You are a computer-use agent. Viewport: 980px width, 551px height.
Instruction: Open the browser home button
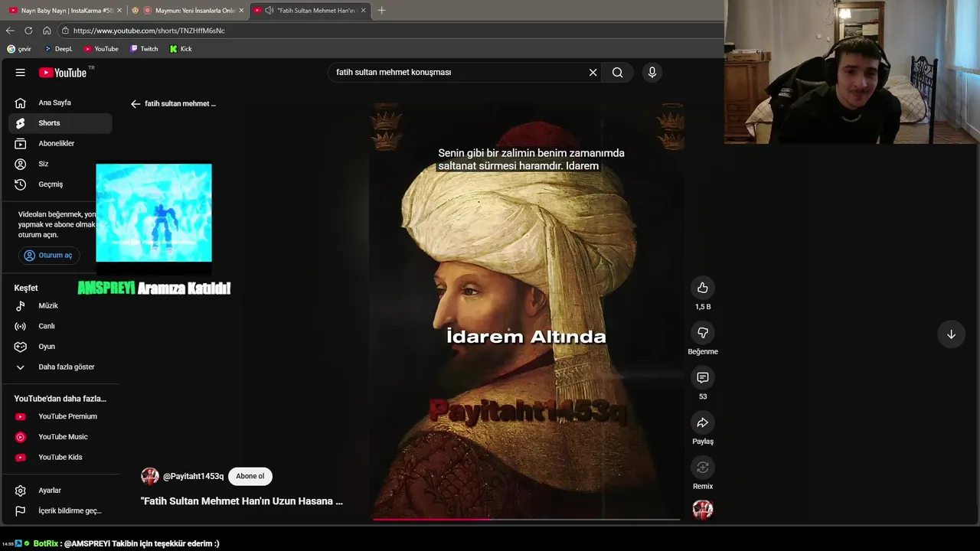tap(47, 31)
